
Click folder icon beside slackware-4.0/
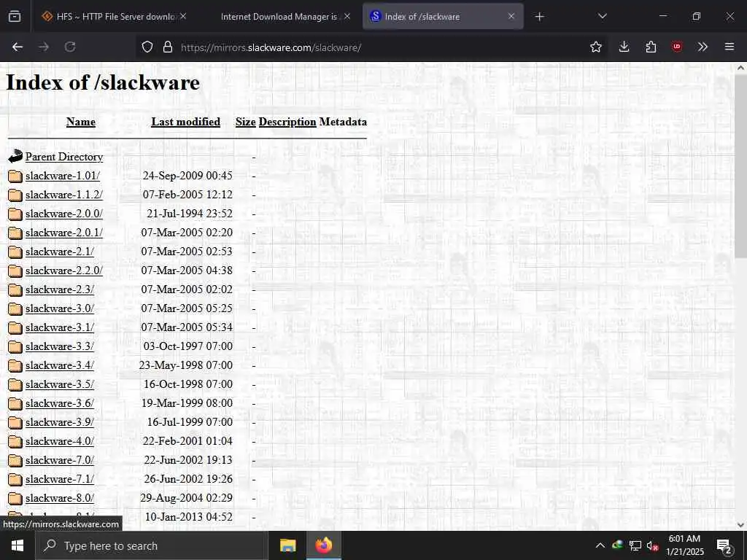point(15,441)
